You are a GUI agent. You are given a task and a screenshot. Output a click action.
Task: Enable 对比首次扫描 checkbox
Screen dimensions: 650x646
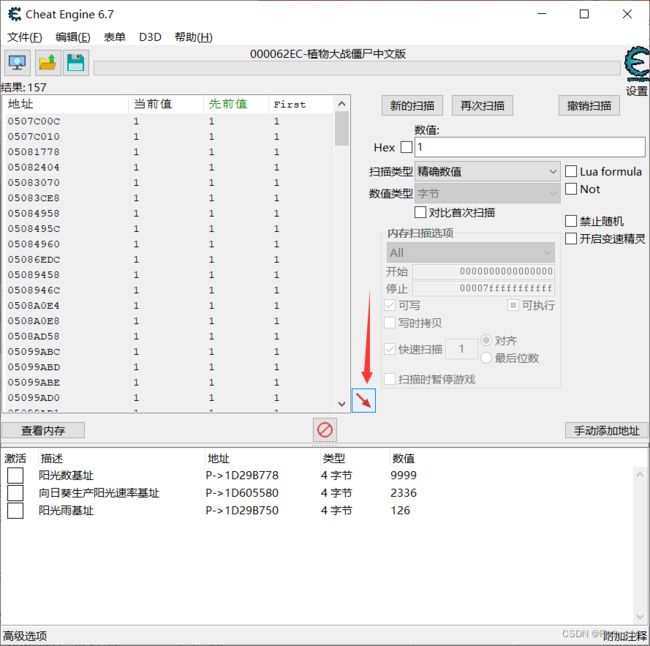click(x=420, y=212)
